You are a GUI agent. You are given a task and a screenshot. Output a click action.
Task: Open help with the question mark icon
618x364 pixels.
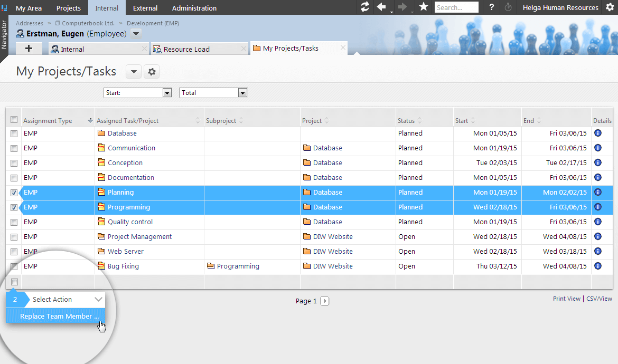point(491,7)
